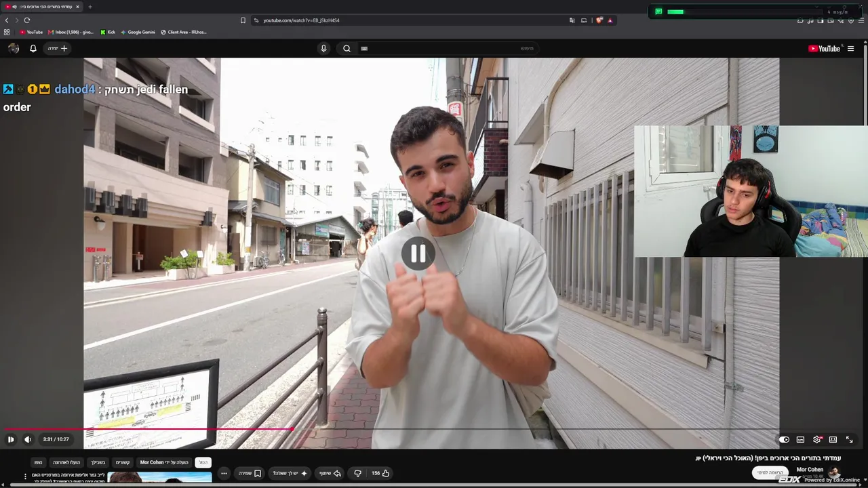Bookmark this page from the address bar

tap(243, 20)
